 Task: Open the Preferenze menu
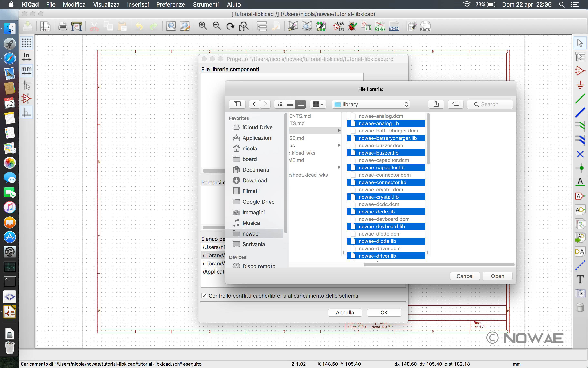pos(170,4)
